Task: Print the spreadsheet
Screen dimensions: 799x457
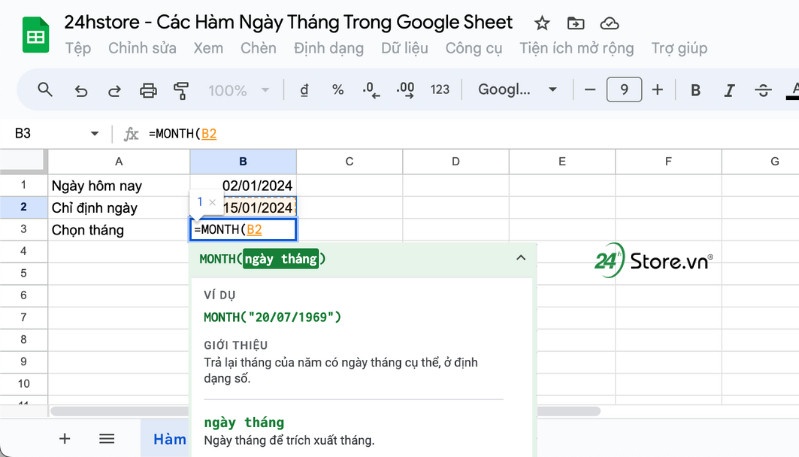Action: 148,91
